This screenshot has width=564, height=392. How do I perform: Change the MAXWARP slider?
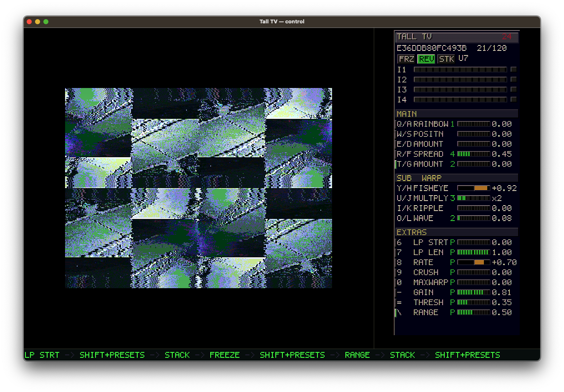[473, 282]
